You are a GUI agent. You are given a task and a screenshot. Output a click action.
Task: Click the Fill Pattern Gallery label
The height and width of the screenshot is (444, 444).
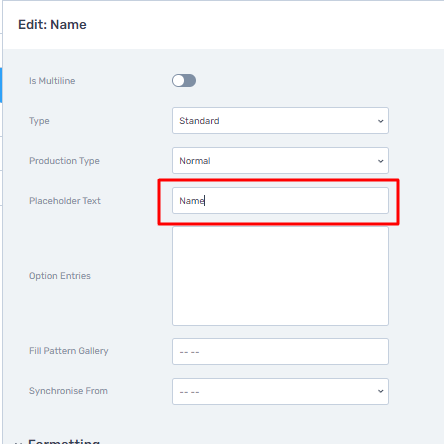coord(69,351)
